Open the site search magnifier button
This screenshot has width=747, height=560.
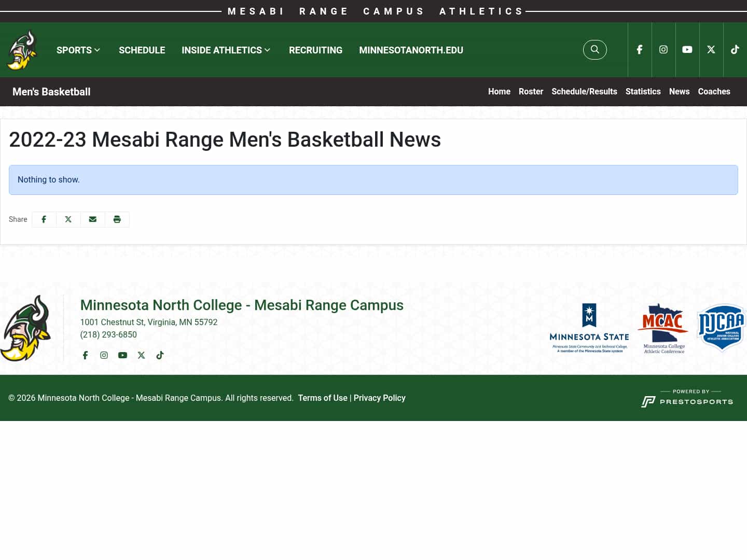click(595, 50)
